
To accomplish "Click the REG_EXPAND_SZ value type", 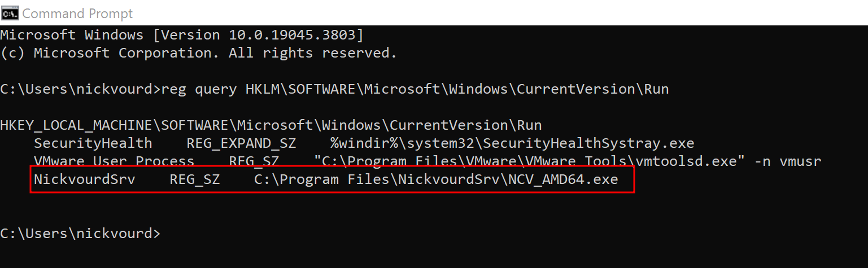I will tap(242, 143).
